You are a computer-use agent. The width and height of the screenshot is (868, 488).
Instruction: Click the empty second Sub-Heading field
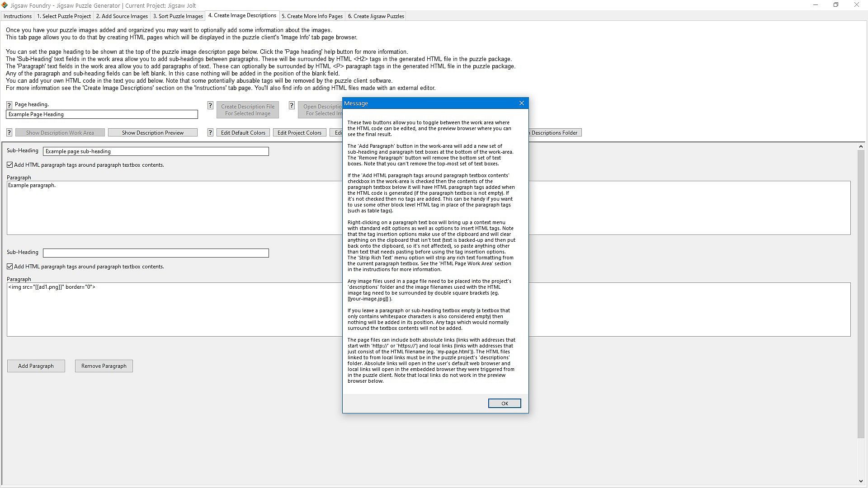[156, 253]
